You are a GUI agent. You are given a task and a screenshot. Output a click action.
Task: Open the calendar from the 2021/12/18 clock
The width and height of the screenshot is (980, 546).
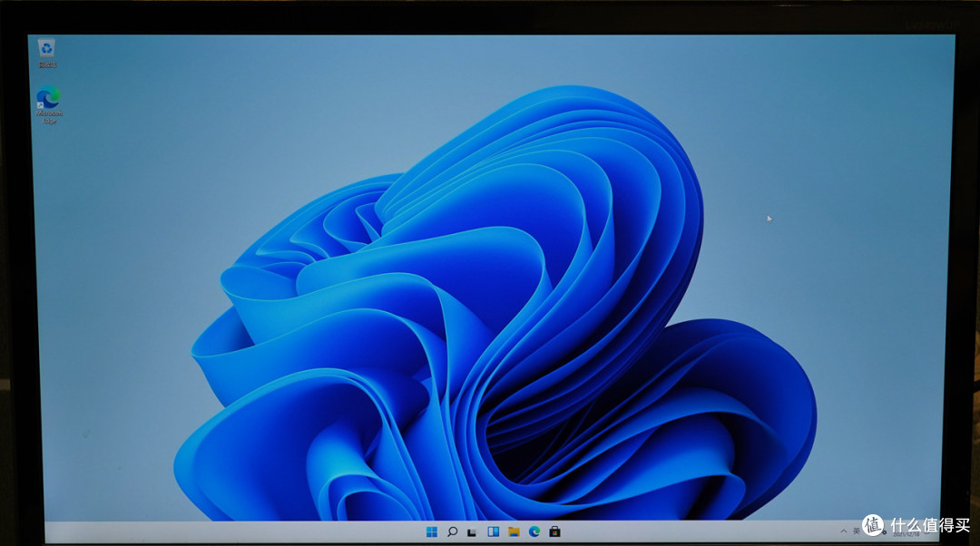[905, 531]
